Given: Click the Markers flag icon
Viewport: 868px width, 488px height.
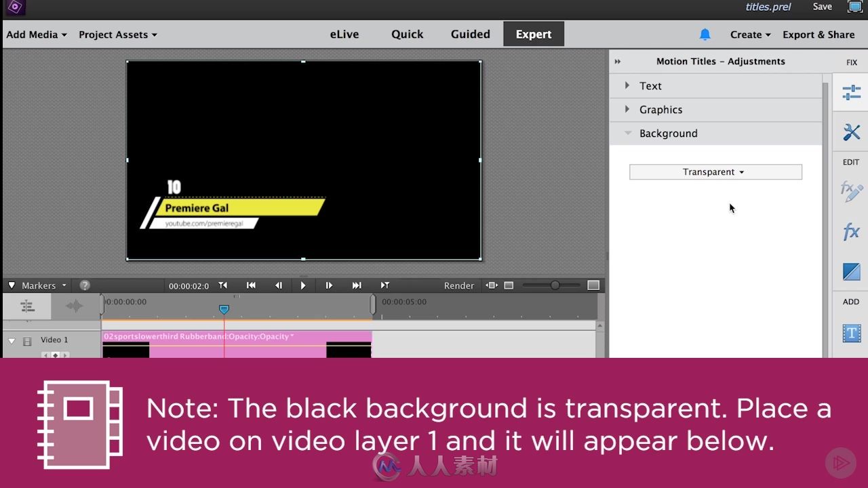Looking at the screenshot, I should click(x=12, y=285).
